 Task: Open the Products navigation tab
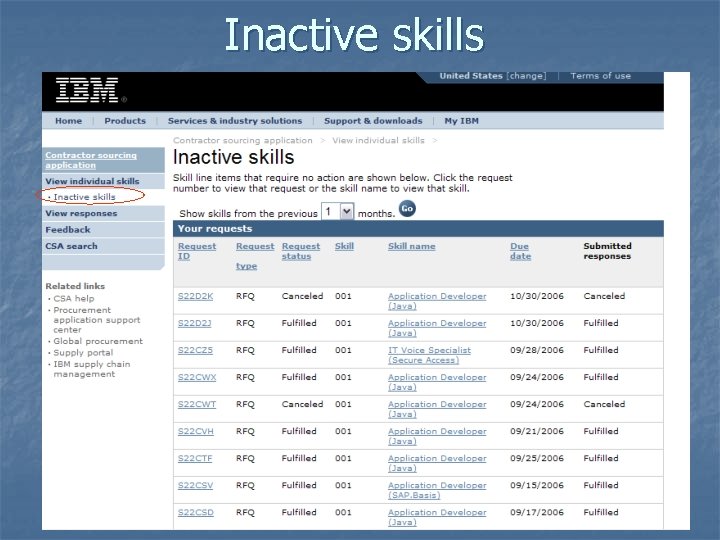click(x=125, y=121)
